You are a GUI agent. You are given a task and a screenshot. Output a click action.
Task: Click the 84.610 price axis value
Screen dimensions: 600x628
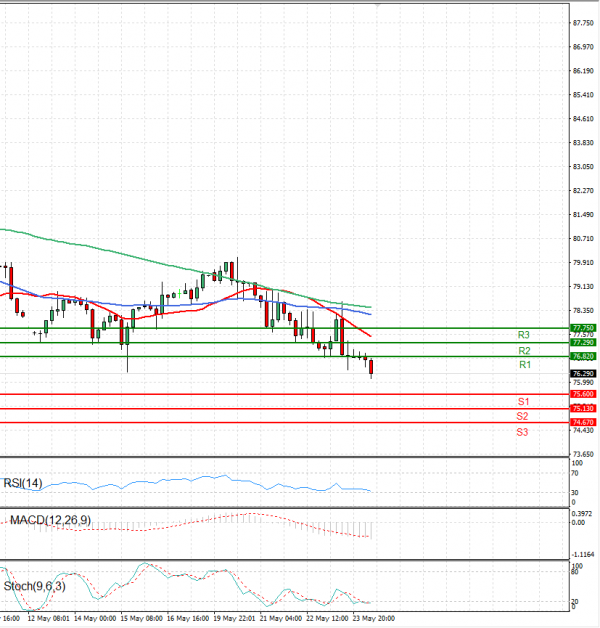click(x=583, y=119)
